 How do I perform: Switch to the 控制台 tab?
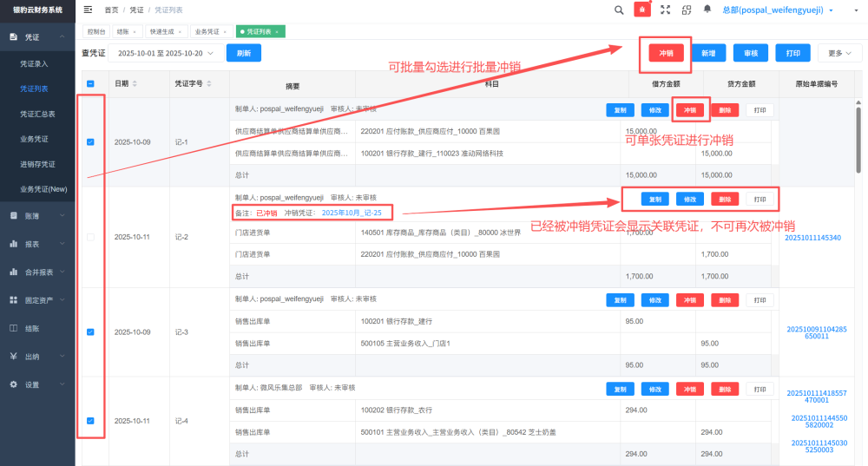(96, 32)
